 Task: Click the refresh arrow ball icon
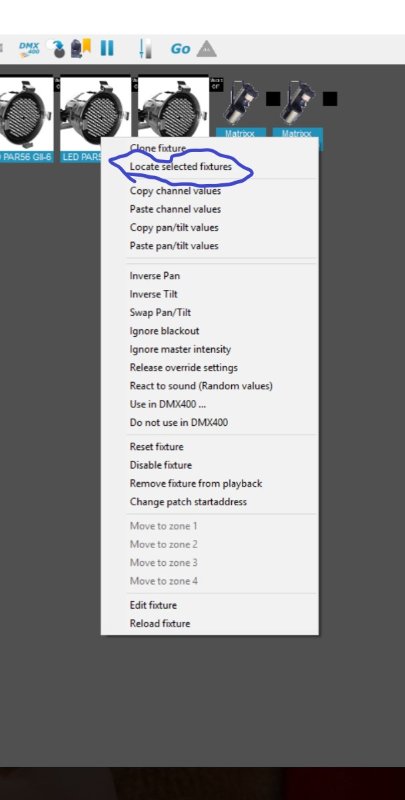coord(57,48)
